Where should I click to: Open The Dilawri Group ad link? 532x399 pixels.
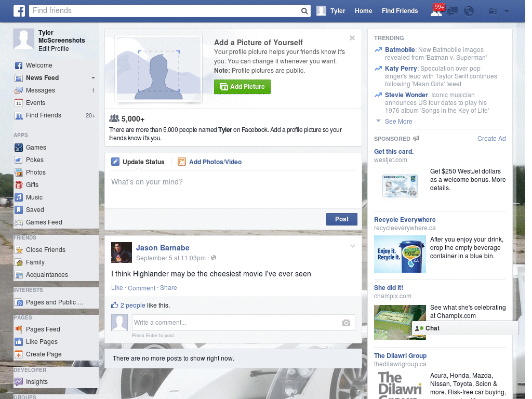click(x=400, y=355)
